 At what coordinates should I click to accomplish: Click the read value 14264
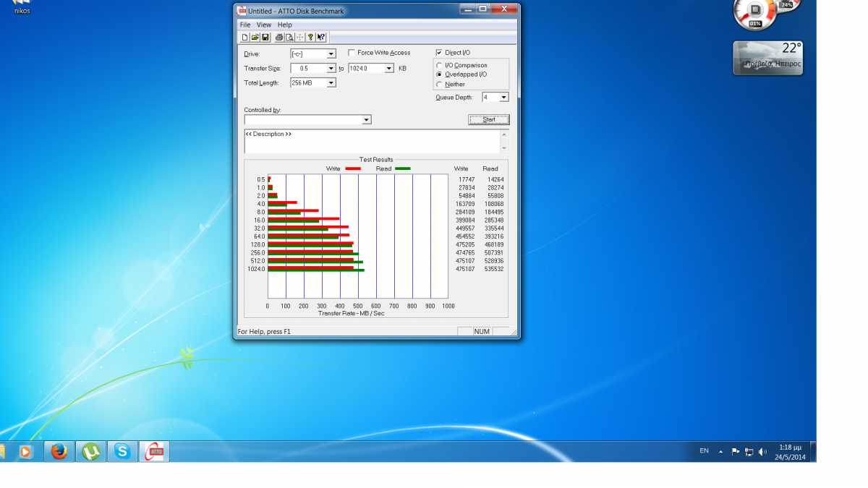(495, 179)
